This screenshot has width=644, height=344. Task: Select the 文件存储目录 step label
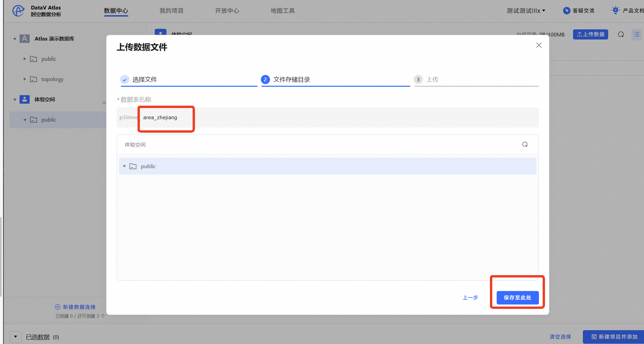click(292, 80)
